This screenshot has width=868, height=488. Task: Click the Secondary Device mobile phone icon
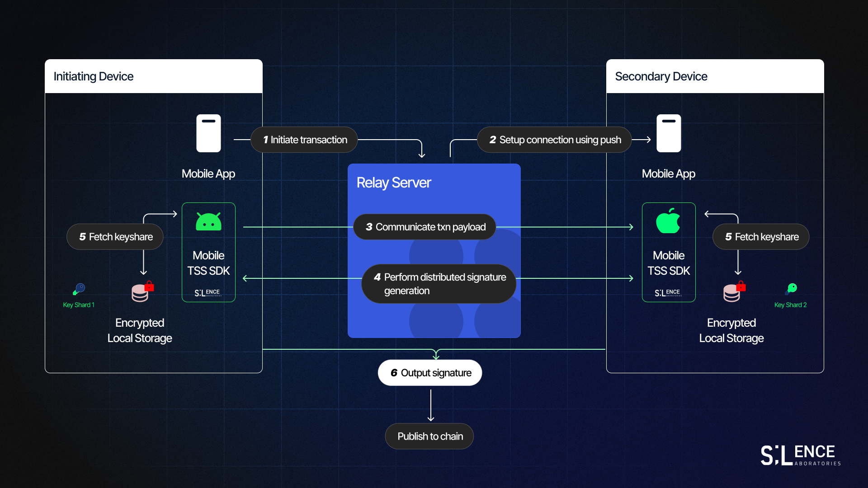tap(669, 133)
